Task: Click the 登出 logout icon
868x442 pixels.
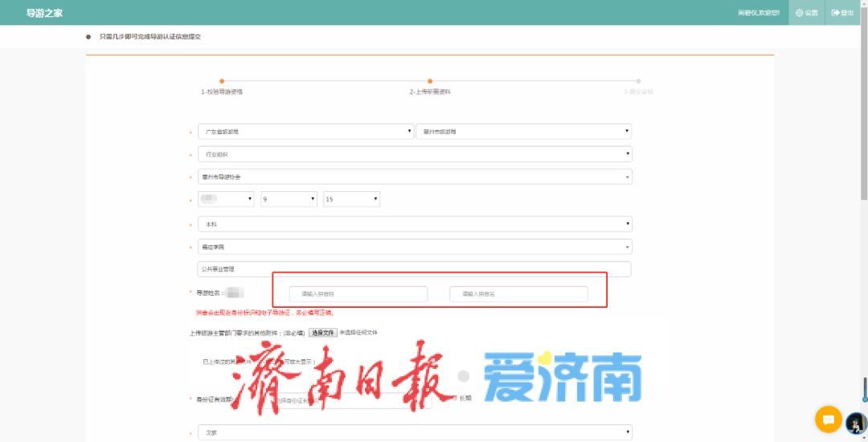Action: 835,13
